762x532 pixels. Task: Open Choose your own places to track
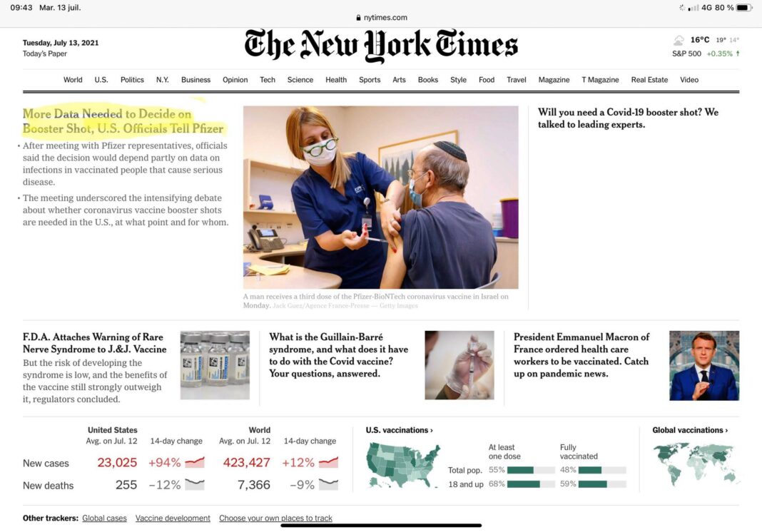click(275, 518)
